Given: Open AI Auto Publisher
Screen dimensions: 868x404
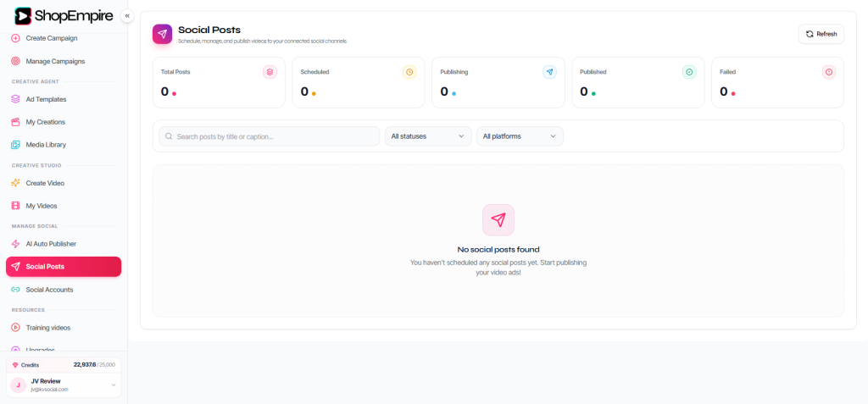Looking at the screenshot, I should click(x=64, y=244).
